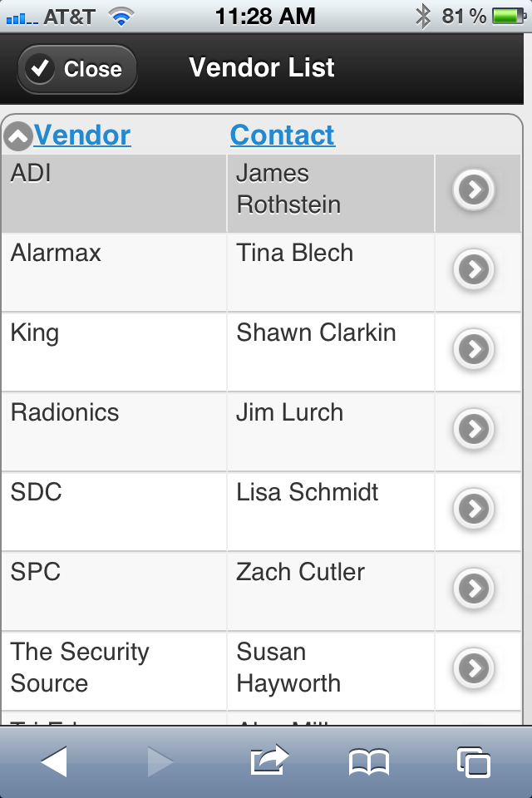This screenshot has height=798, width=532.
Task: Tap the arrow icon beside Lisa Schmidt
Action: point(474,509)
